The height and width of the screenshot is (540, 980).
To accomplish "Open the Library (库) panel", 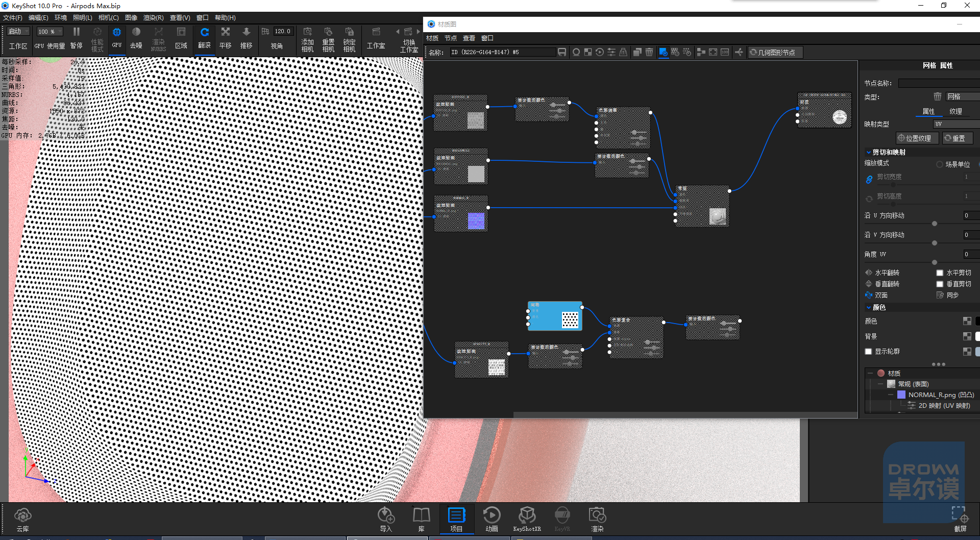I will pos(422,519).
